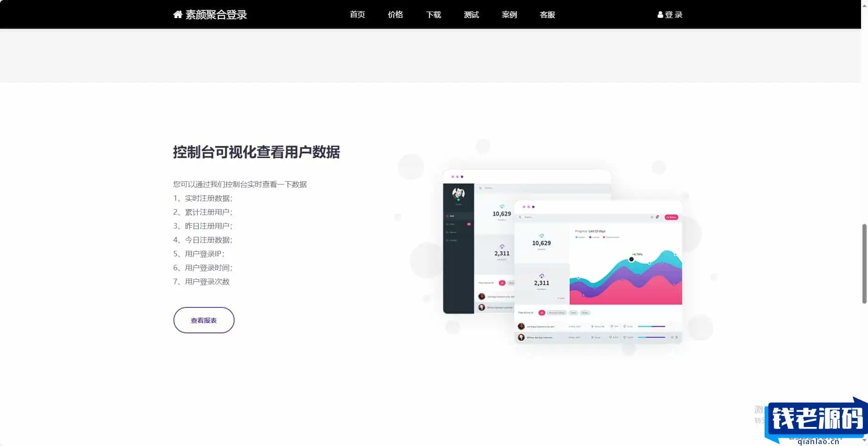Select the 下载 navigation item
This screenshot has height=446, width=868.
tap(433, 14)
